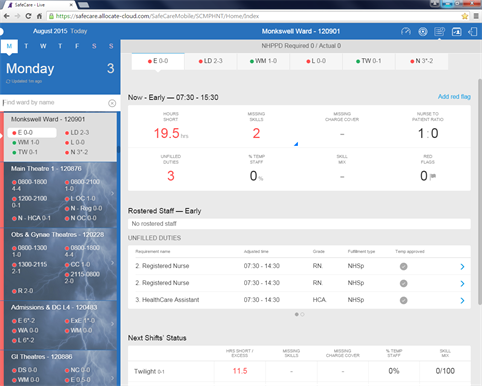Screen dimensions: 482x386
Task: Click the 11.5 hrs short Twilight value
Action: click(x=240, y=371)
